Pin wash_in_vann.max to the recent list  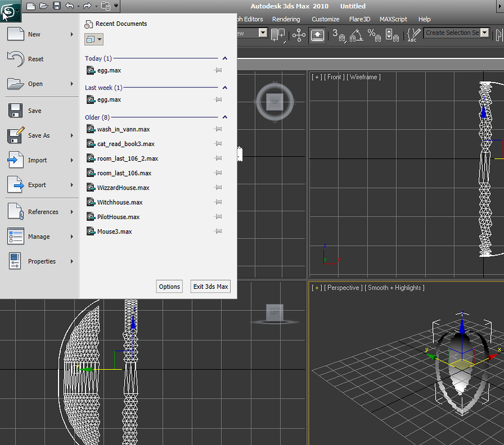(x=218, y=129)
